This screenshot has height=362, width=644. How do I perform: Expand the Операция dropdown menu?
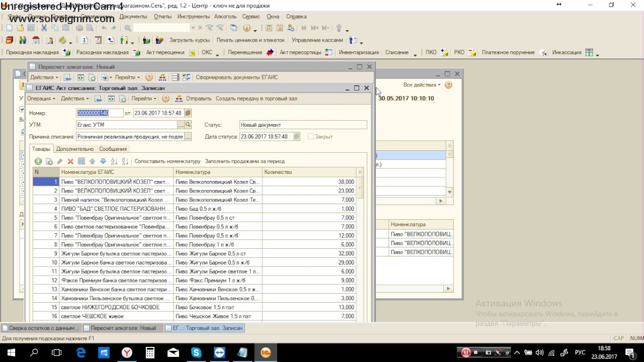(x=41, y=99)
